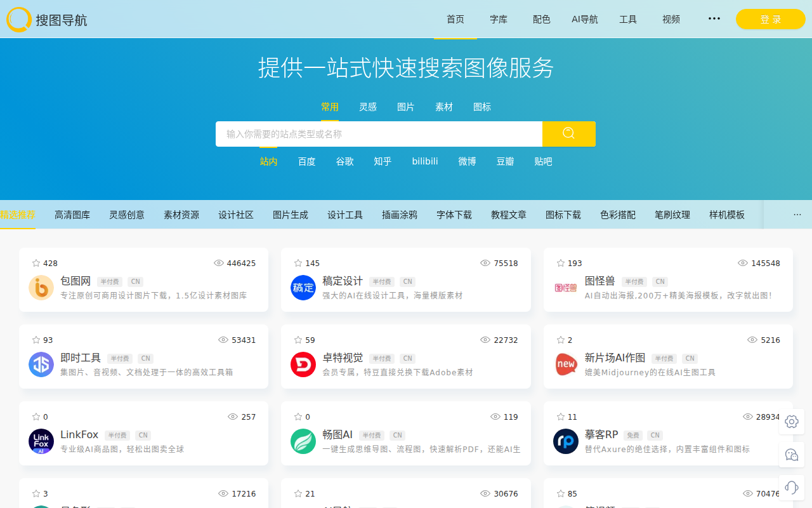Favorite 摹客RP with its star icon
This screenshot has height=508, width=812.
[x=561, y=417]
